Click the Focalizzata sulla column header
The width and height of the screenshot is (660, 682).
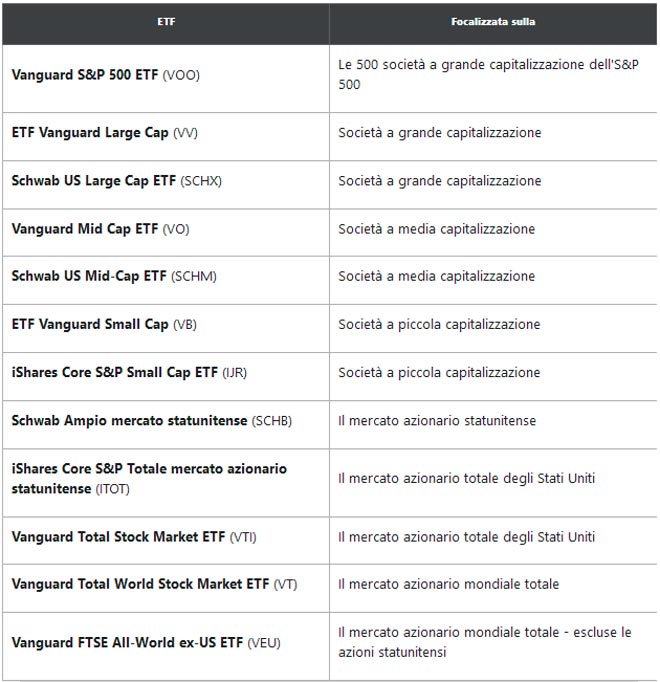click(x=493, y=22)
